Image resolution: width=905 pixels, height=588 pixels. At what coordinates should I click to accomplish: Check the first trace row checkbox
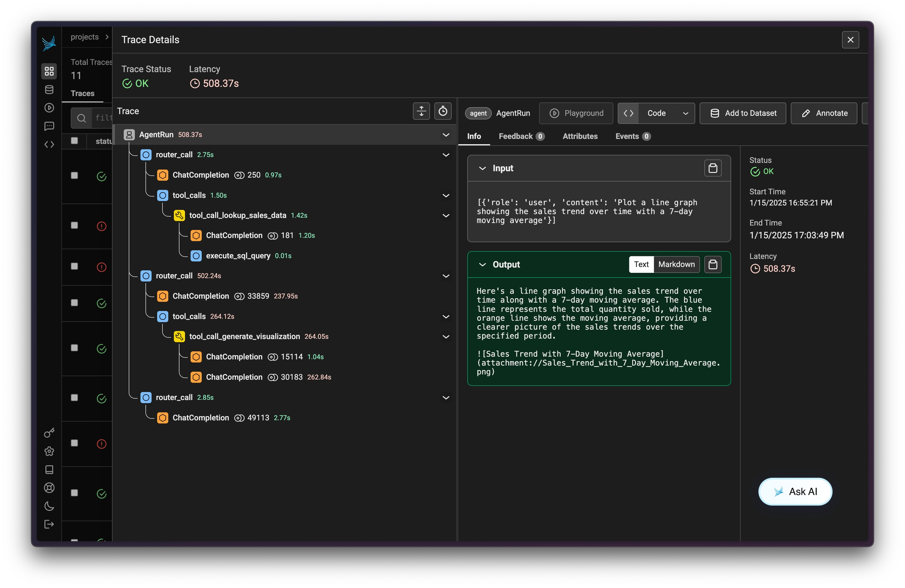(74, 175)
